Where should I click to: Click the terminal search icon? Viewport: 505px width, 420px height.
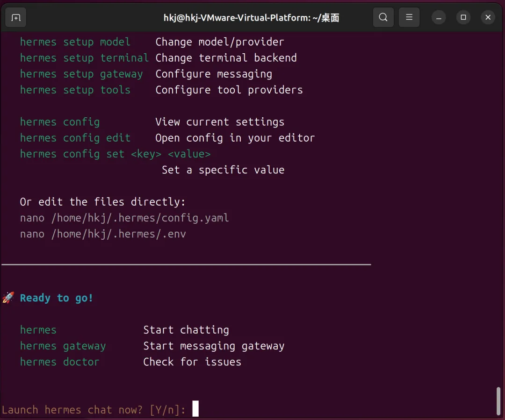point(383,17)
